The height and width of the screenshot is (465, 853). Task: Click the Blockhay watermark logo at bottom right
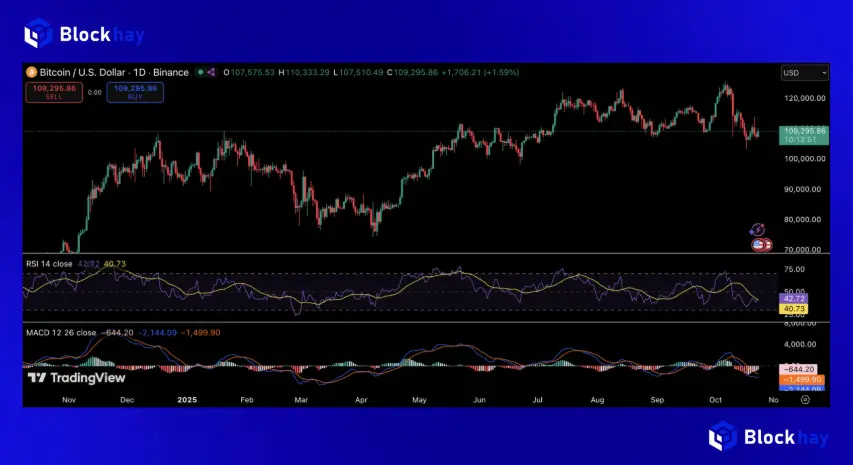click(767, 437)
